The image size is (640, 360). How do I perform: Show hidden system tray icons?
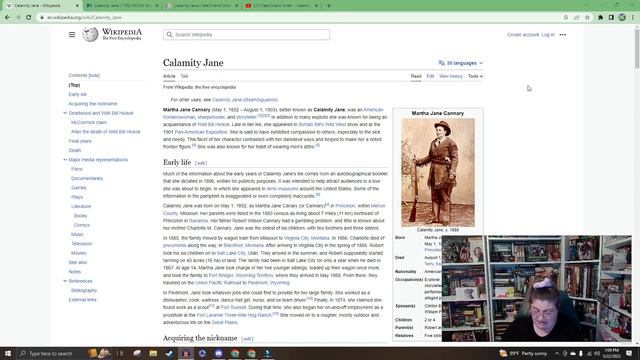pos(557,353)
